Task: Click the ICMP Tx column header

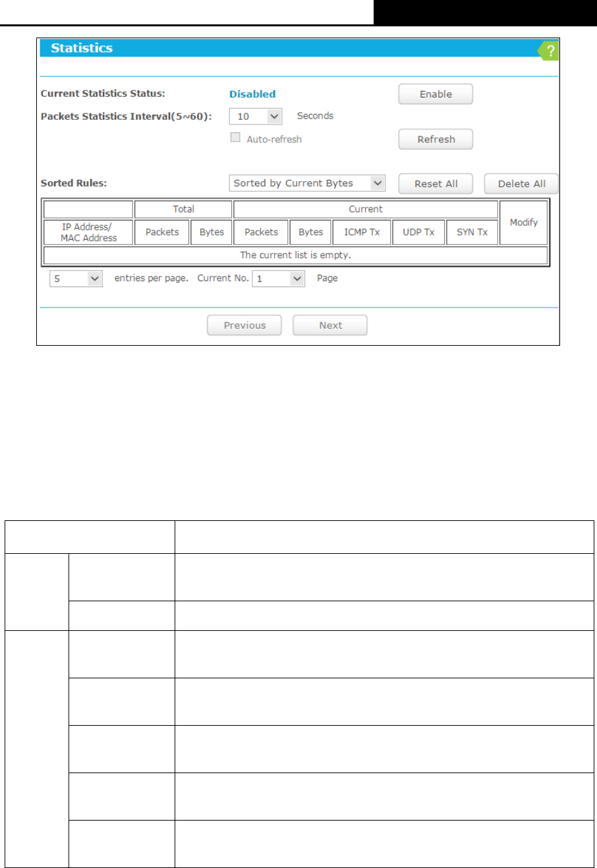Action: 362,232
